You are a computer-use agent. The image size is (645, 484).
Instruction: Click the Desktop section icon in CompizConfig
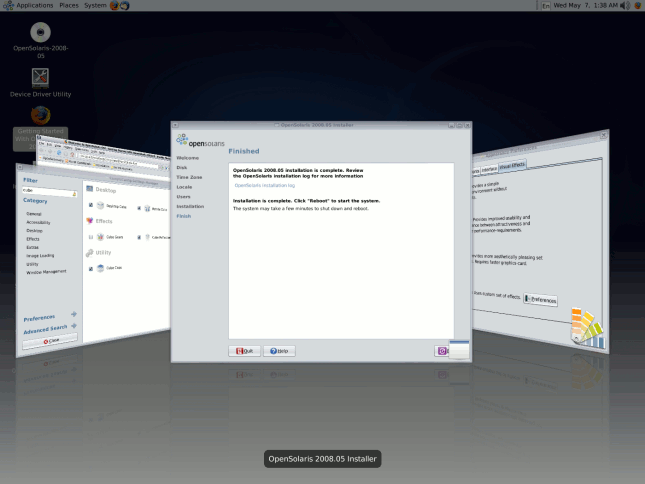coord(90,189)
